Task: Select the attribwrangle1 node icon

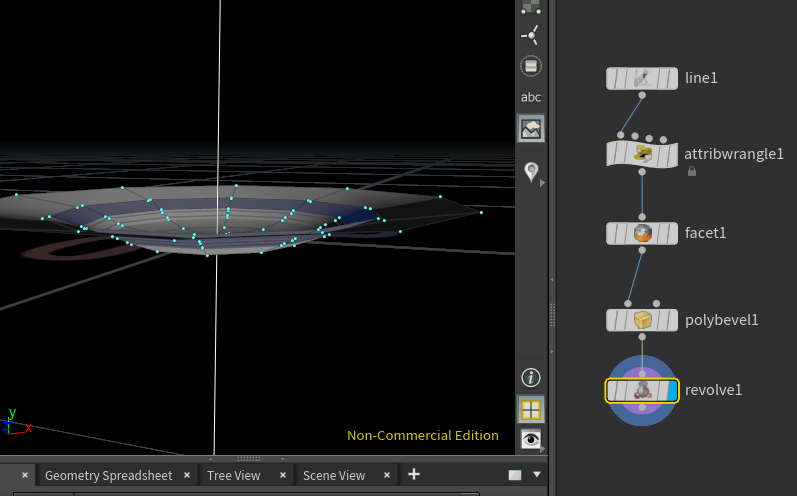Action: tap(642, 153)
